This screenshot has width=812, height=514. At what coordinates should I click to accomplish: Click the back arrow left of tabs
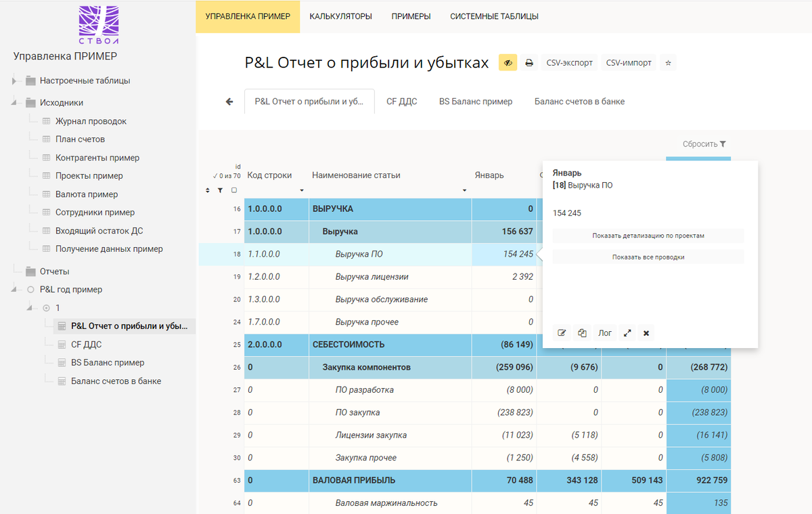point(229,102)
